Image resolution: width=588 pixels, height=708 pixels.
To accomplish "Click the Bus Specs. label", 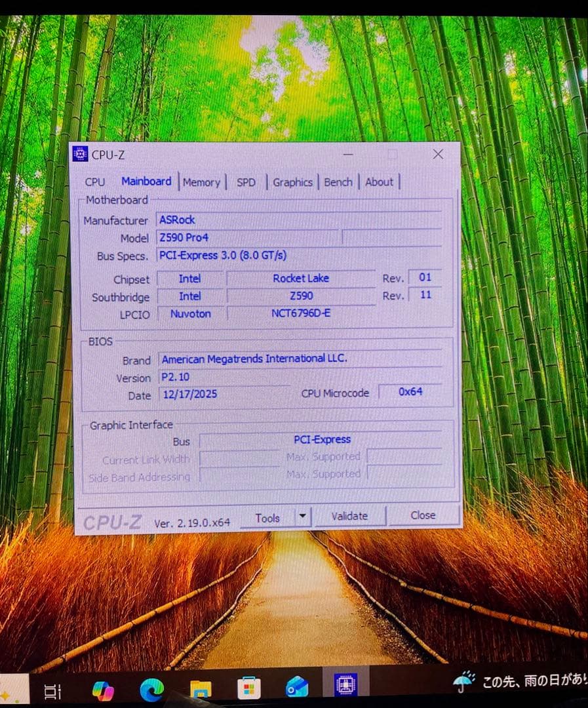I will click(x=123, y=256).
